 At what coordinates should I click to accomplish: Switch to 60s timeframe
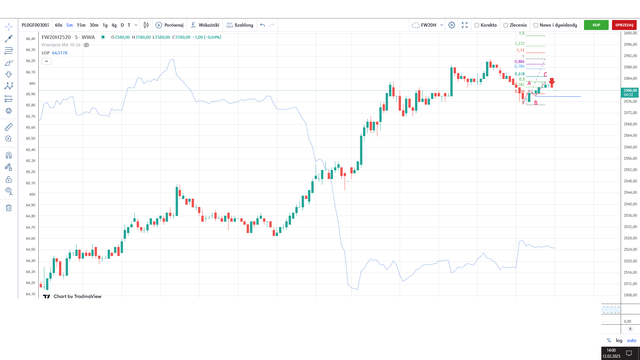(x=58, y=25)
